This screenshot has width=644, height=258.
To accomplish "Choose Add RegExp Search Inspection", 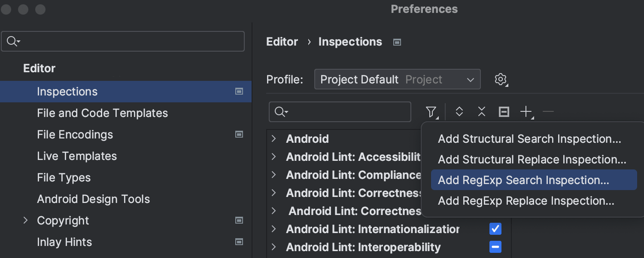I will pyautogui.click(x=523, y=180).
